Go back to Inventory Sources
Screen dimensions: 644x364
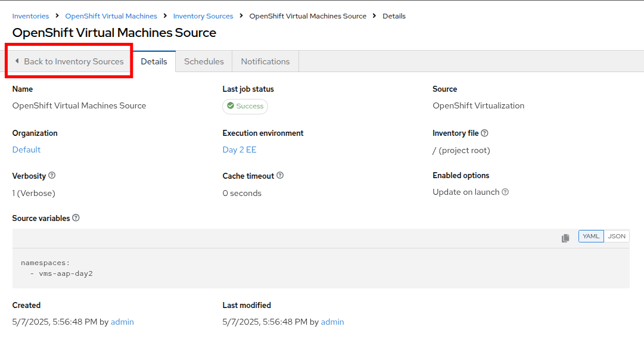(x=69, y=61)
